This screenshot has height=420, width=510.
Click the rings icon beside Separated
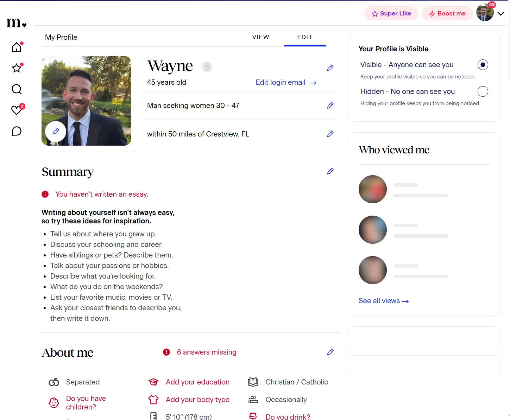click(x=54, y=382)
